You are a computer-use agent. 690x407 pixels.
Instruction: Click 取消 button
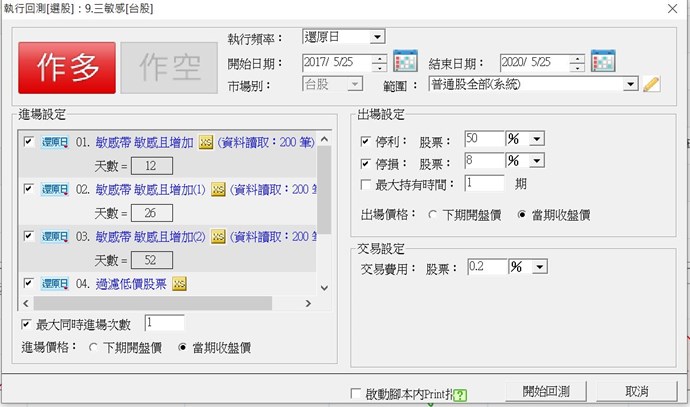[x=637, y=391]
